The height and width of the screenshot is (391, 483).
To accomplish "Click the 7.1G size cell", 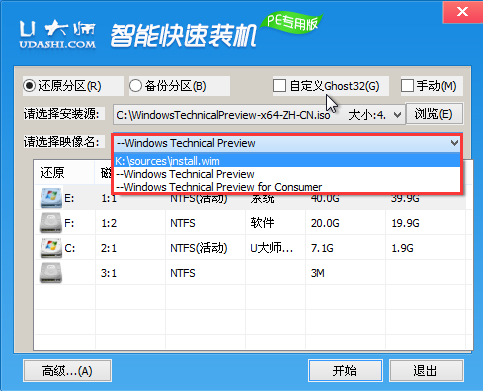I will point(322,248).
